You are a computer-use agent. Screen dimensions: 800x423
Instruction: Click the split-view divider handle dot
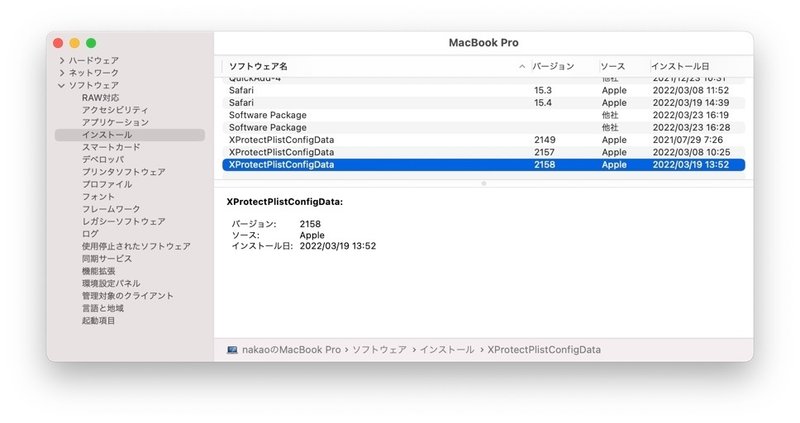[x=484, y=183]
